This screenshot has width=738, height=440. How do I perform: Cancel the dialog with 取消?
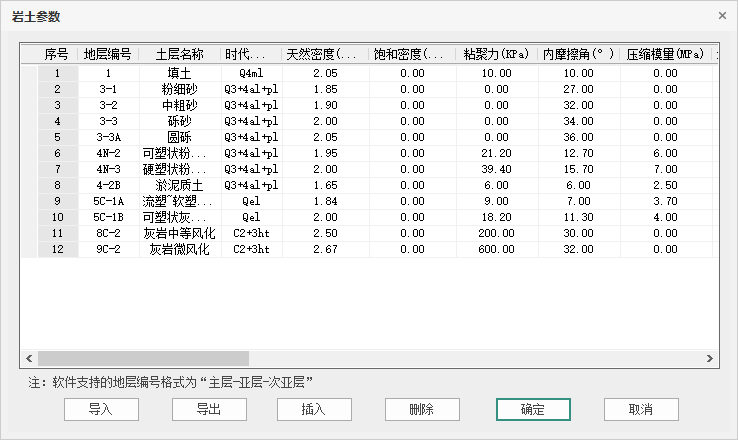coord(641,409)
